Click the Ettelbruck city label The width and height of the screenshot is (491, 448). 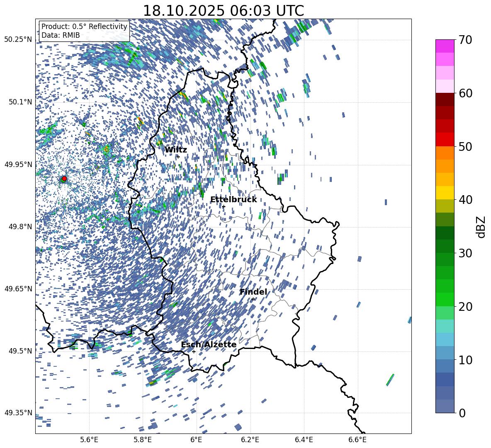(x=233, y=200)
